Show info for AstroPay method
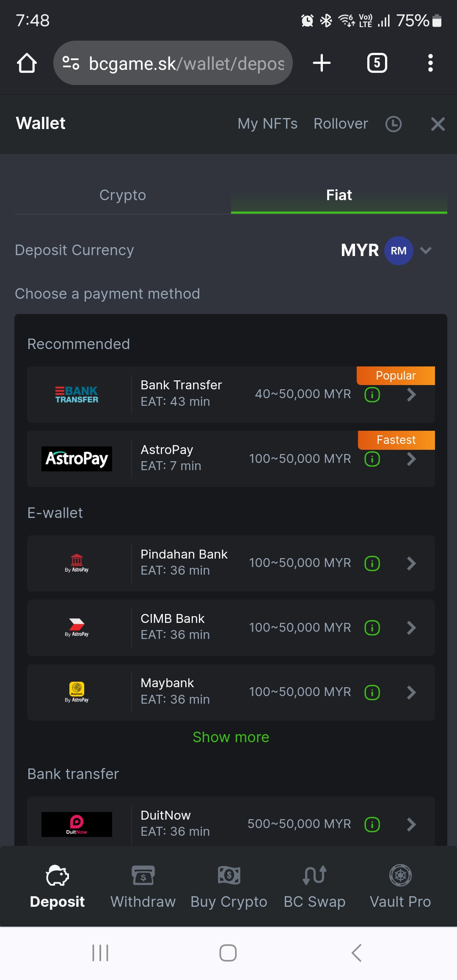Viewport: 457px width, 980px height. tap(372, 459)
